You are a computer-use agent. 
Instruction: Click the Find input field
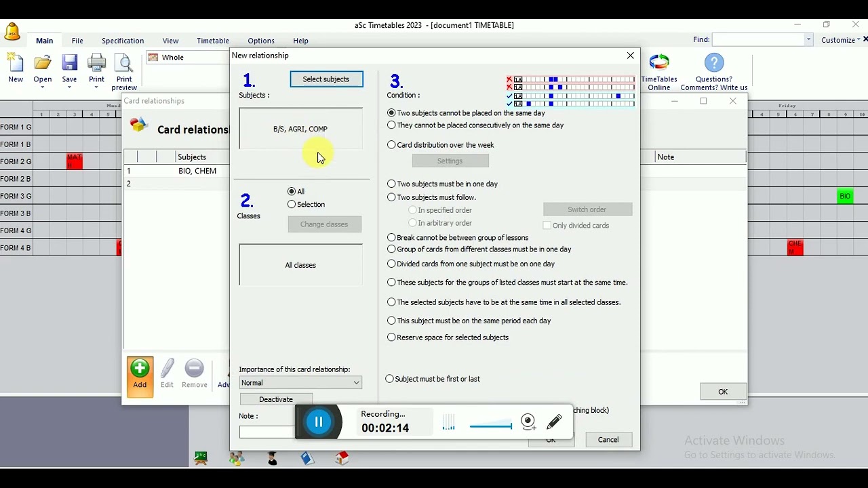click(x=757, y=40)
